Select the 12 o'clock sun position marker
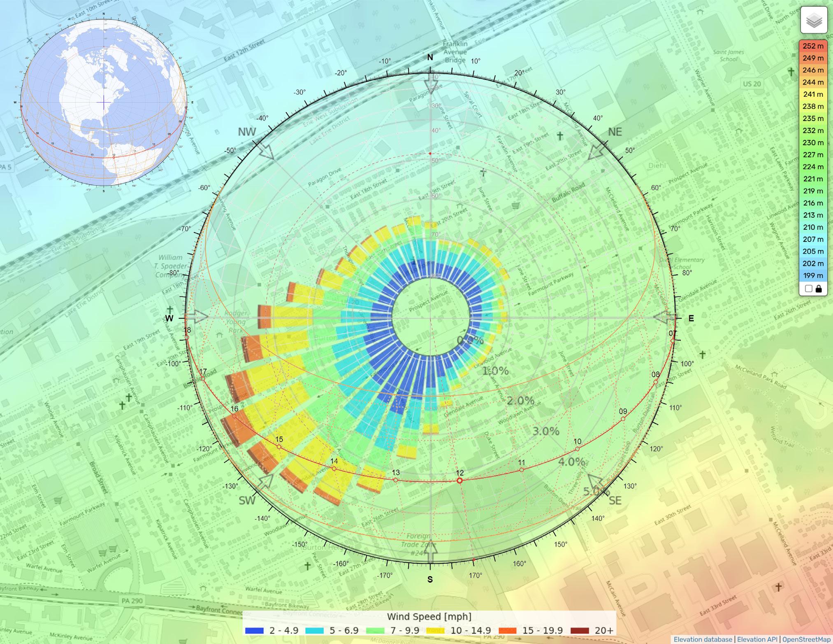833x644 pixels. [x=460, y=481]
